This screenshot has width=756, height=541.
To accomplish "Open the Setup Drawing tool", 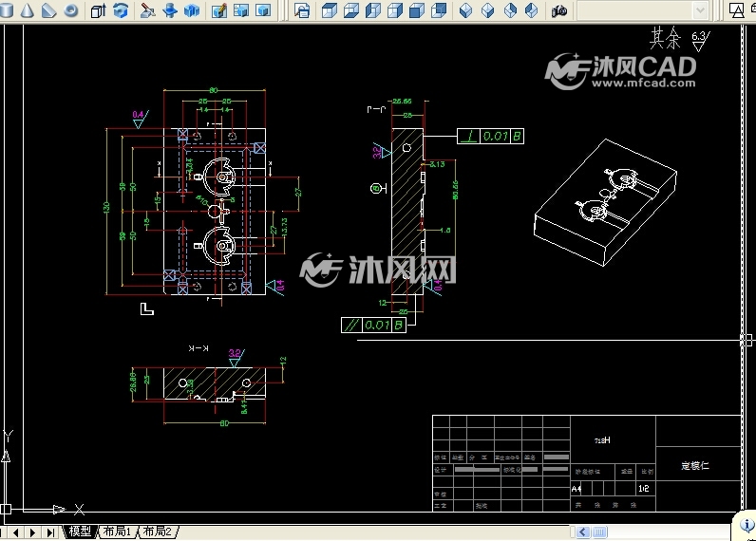I will tap(218, 10).
